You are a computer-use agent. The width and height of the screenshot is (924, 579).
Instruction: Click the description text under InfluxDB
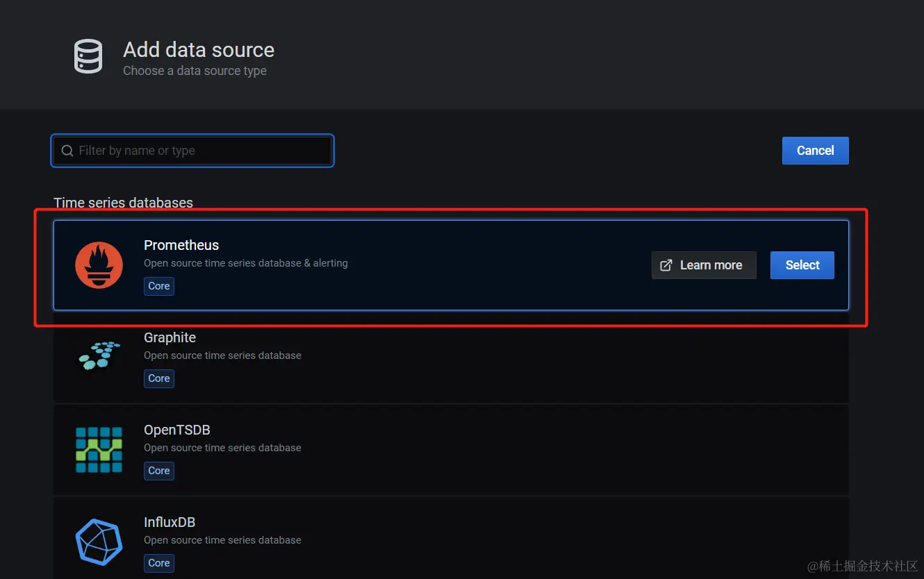click(222, 540)
